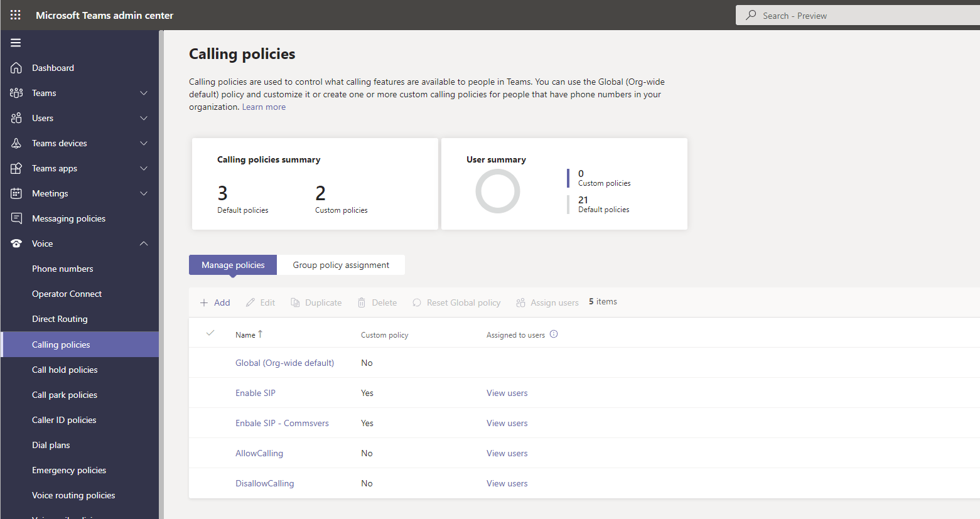Expand the Users section in sidebar
Screen dimensions: 980x519
tap(144, 118)
